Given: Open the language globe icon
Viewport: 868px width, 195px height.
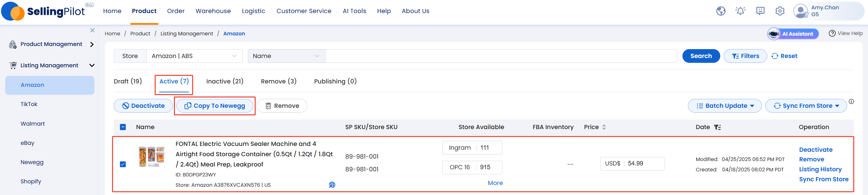Looking at the screenshot, I should [x=721, y=11].
